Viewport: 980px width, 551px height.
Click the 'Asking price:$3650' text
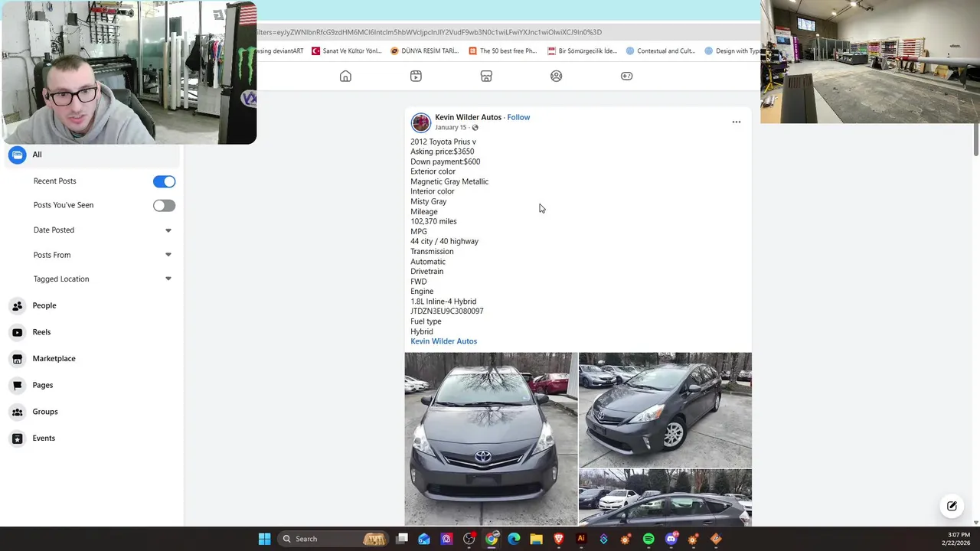442,152
